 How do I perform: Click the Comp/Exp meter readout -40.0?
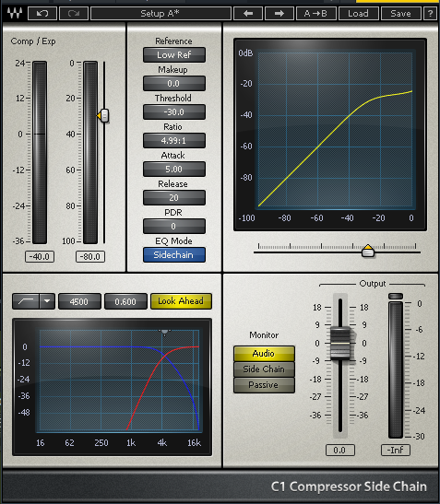pyautogui.click(x=40, y=257)
